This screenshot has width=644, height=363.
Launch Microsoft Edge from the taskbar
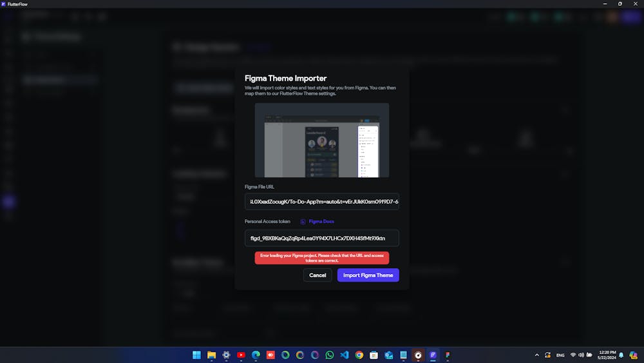click(x=256, y=355)
